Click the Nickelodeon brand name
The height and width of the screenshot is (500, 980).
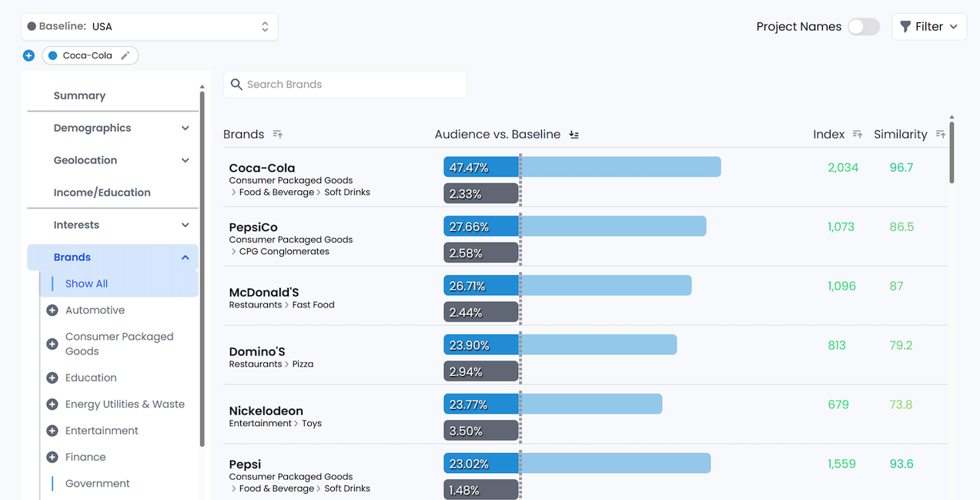click(266, 411)
